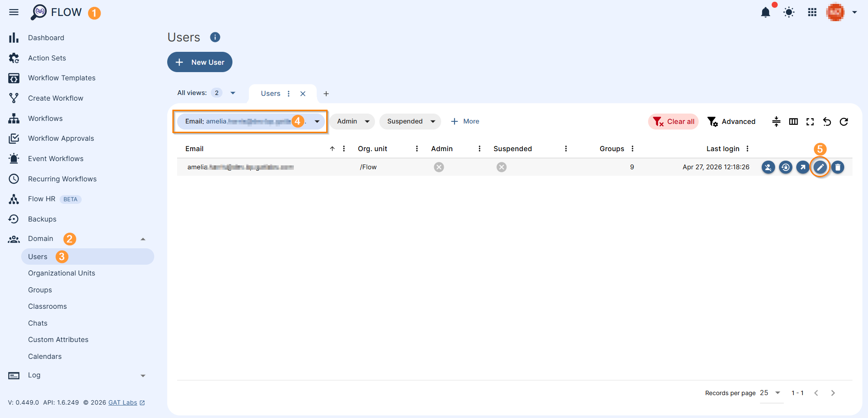The height and width of the screenshot is (418, 868).
Task: Open Org. unit column options menu
Action: (417, 149)
